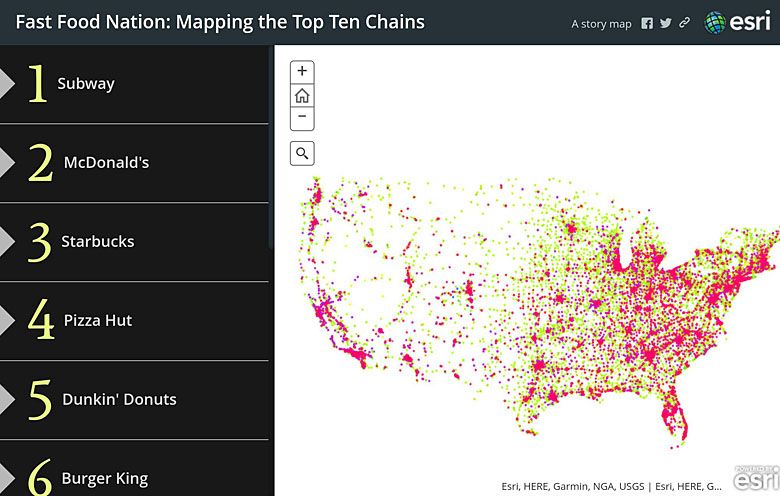Zoom out of the map
Viewport: 780px width, 496px height.
(302, 118)
